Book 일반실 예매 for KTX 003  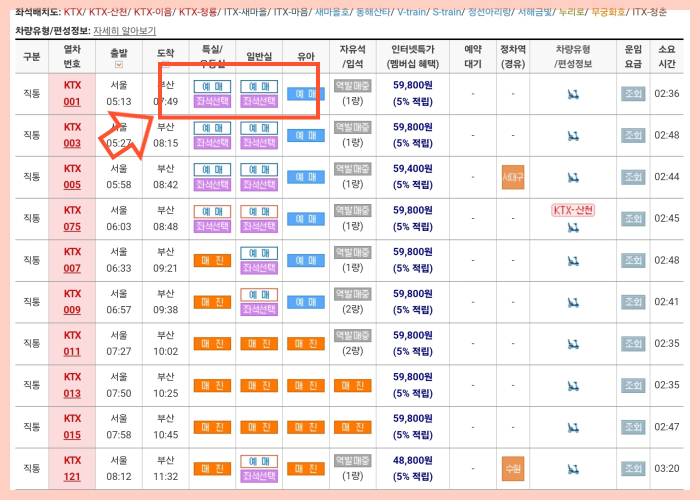click(259, 128)
